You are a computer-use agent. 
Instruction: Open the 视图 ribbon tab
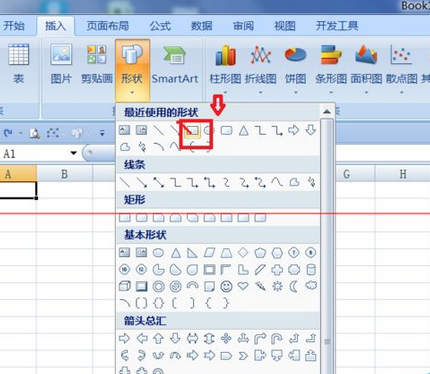pos(285,26)
